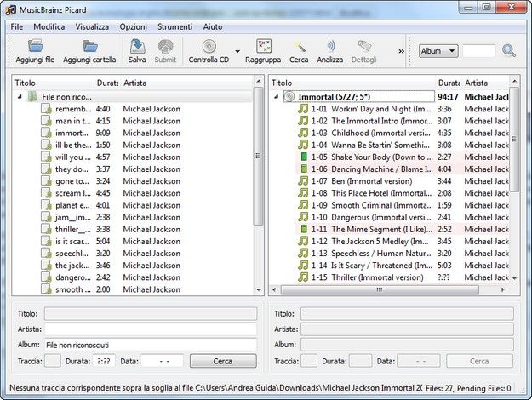Screen dimensions: 532x400
Task: Click the left panel Cerca button
Action: point(223,361)
